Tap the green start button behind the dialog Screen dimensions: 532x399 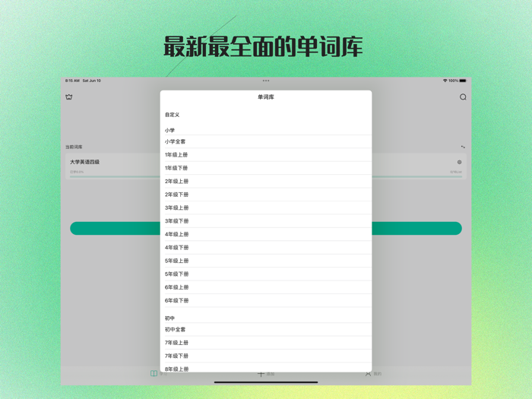115,228
